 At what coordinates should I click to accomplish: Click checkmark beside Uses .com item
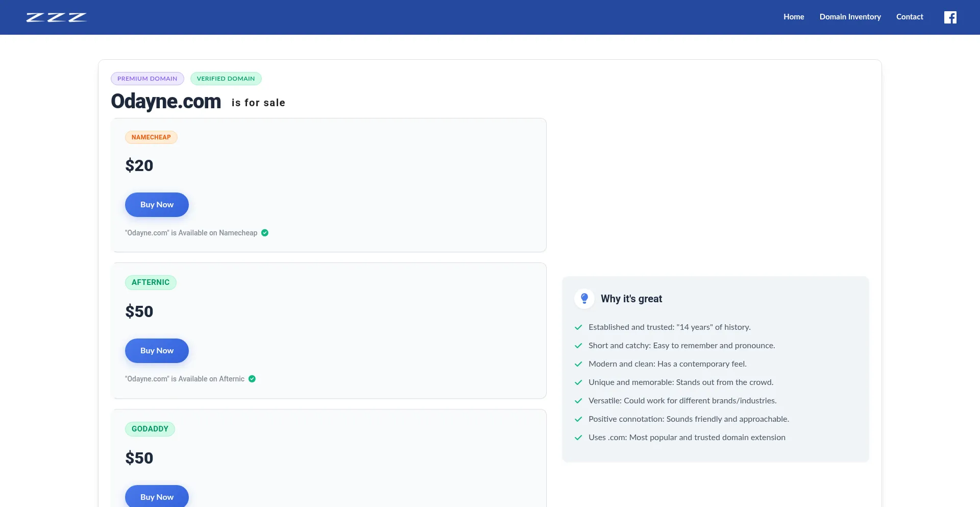(x=578, y=438)
